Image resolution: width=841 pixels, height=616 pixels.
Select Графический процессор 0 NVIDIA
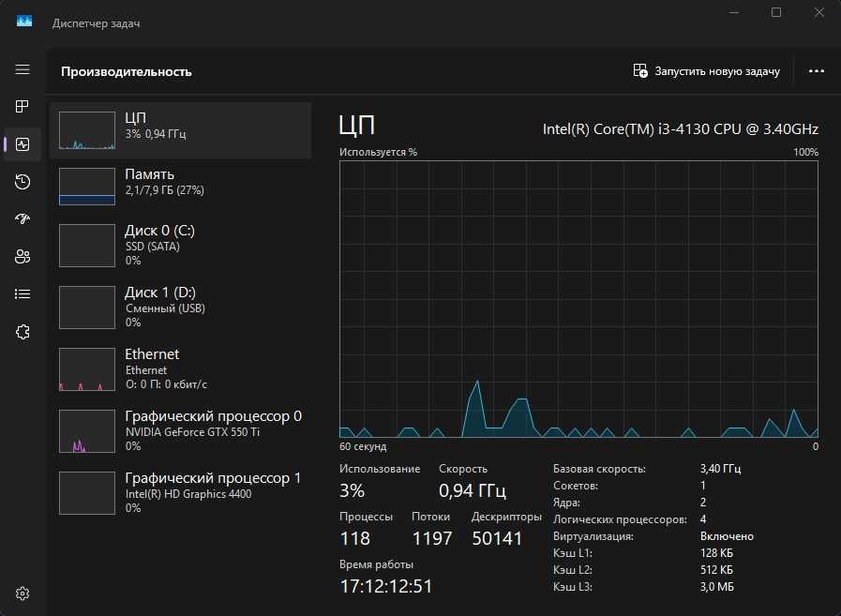coord(180,431)
